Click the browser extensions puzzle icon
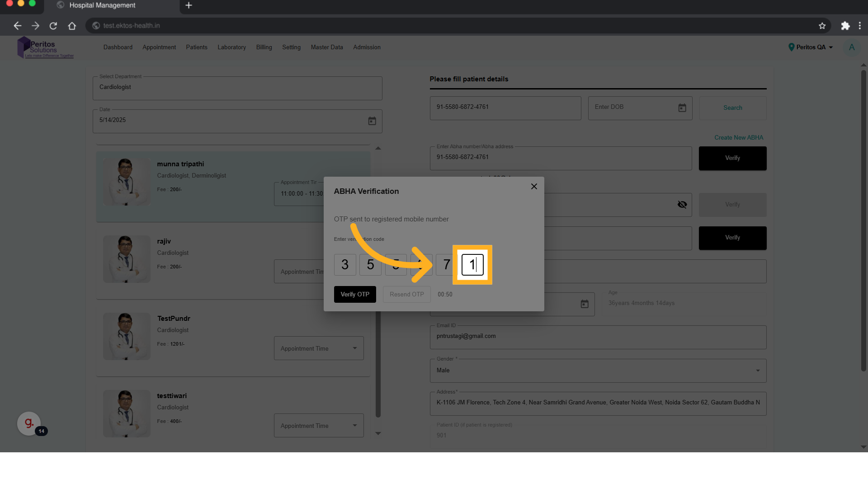Image resolution: width=868 pixels, height=488 pixels. [x=845, y=26]
